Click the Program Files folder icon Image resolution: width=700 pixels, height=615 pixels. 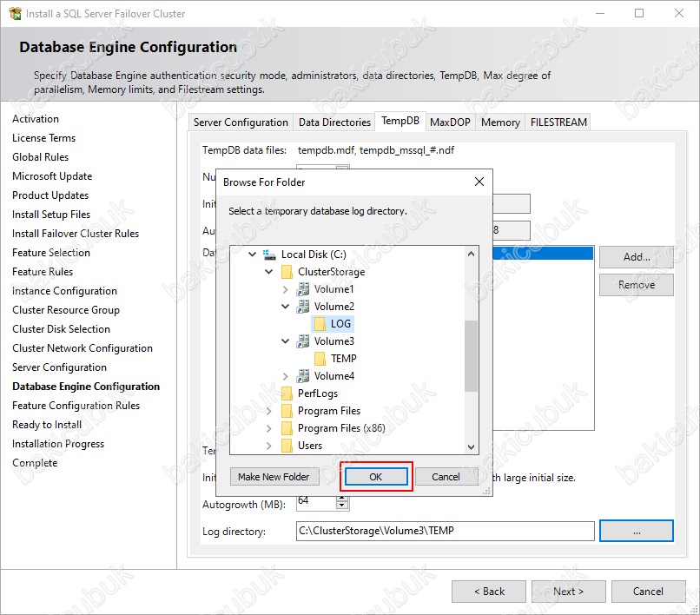(287, 411)
